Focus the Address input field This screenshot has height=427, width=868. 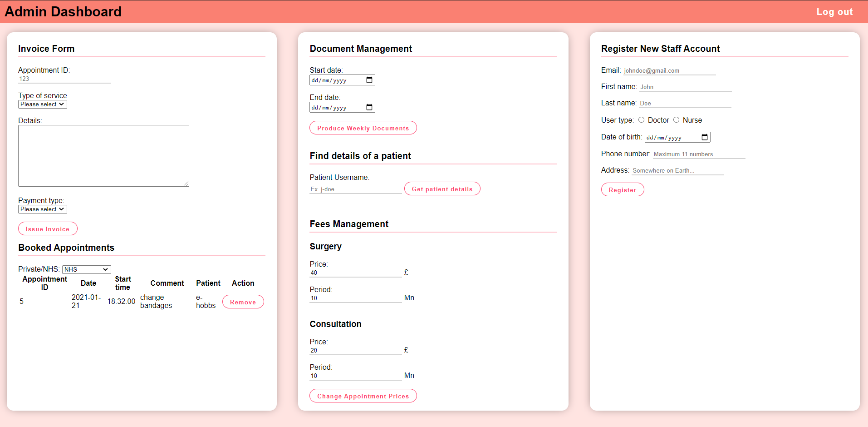(x=678, y=171)
